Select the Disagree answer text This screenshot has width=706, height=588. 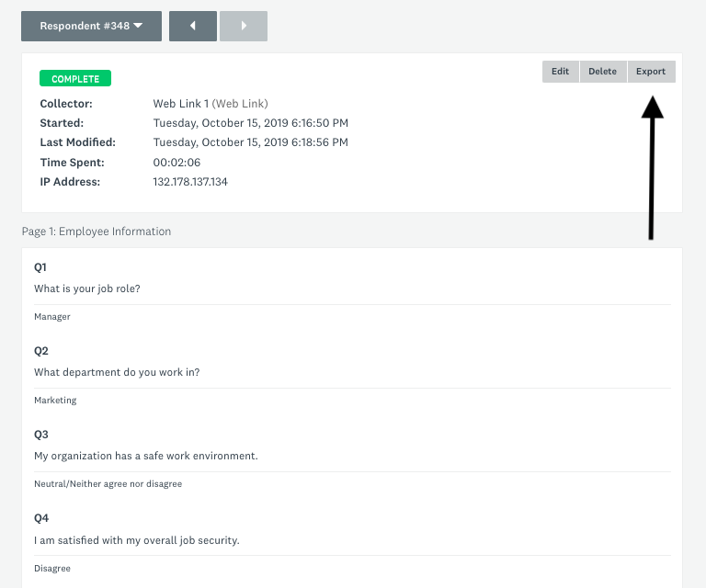click(52, 568)
